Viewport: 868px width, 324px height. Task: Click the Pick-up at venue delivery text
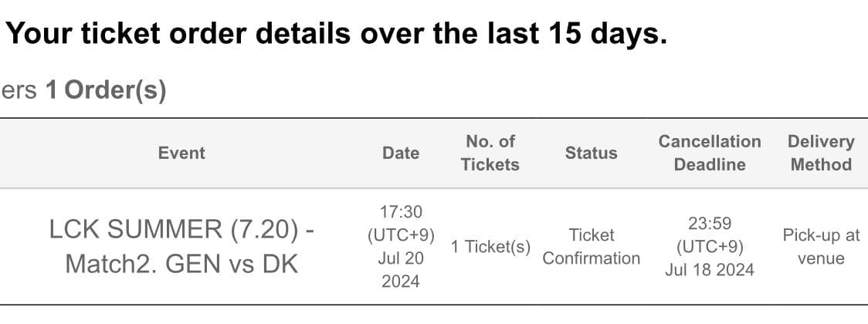[821, 247]
